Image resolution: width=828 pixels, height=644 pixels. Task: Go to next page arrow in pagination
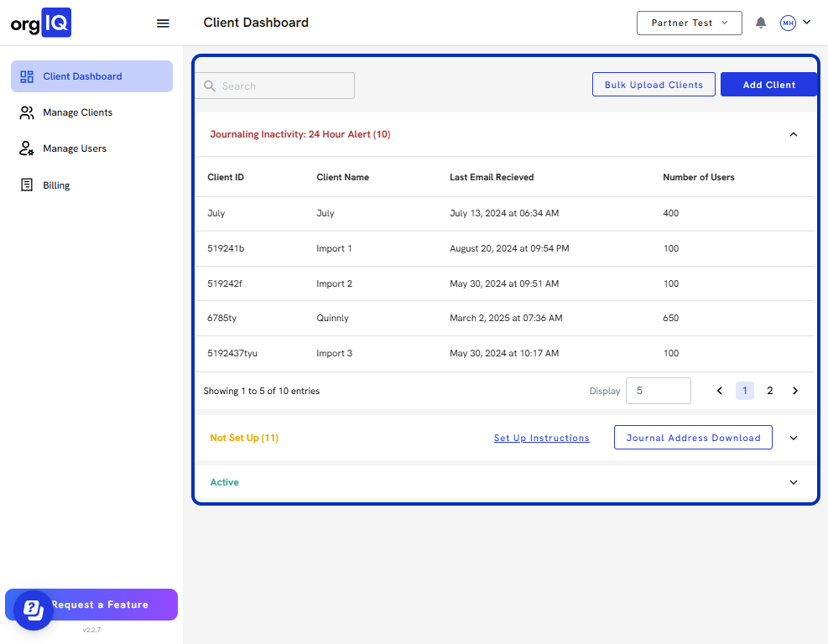tap(795, 391)
